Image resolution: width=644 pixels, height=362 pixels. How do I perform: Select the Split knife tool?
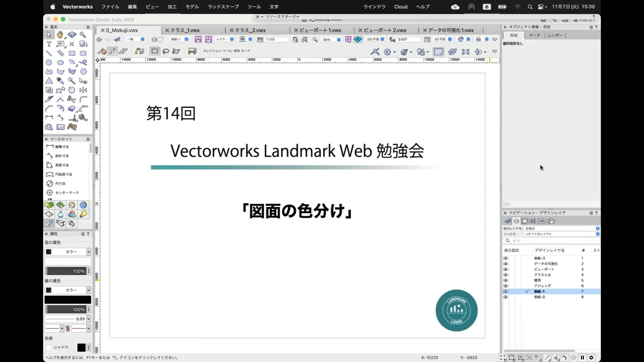(49, 99)
